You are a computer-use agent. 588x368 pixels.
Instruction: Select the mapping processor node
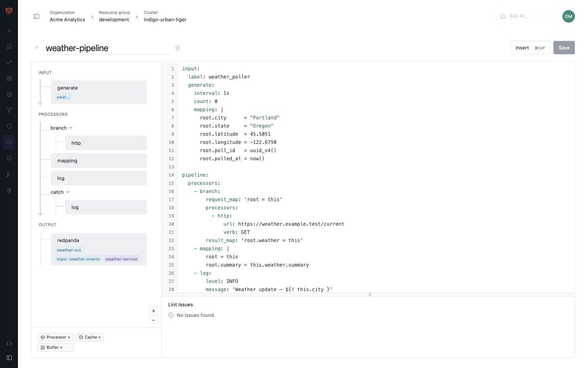[99, 161]
